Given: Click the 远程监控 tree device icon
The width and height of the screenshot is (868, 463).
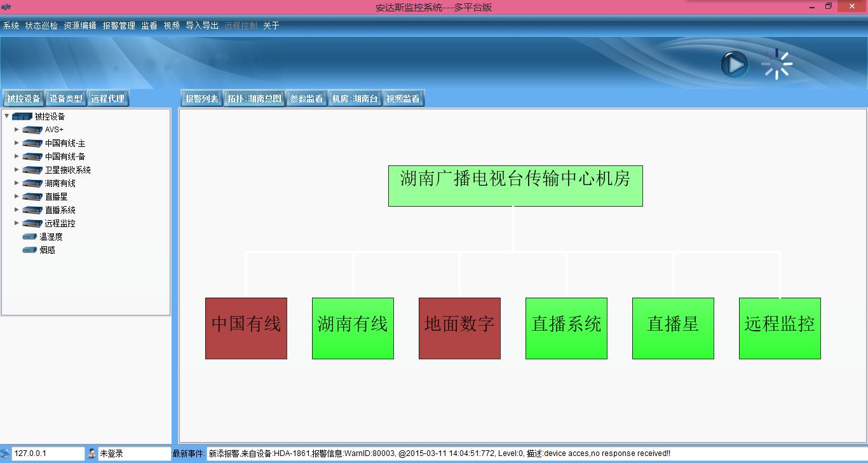Looking at the screenshot, I should click(x=32, y=223).
